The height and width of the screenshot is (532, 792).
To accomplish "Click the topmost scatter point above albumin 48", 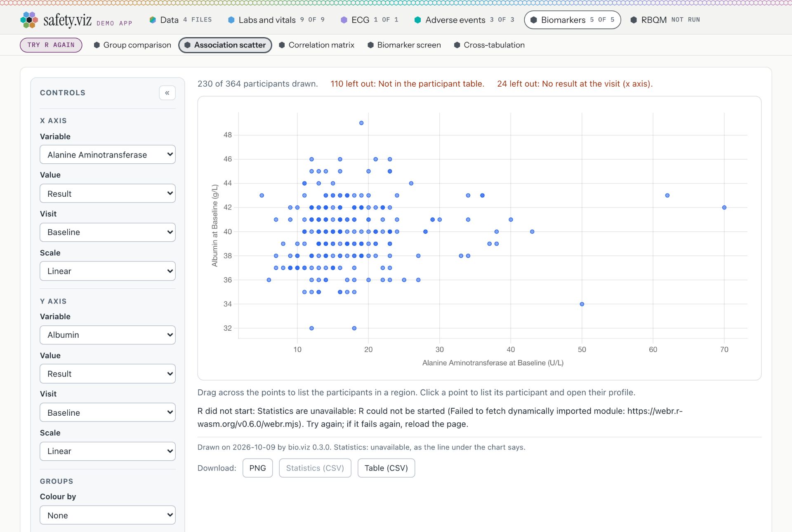I will (361, 123).
